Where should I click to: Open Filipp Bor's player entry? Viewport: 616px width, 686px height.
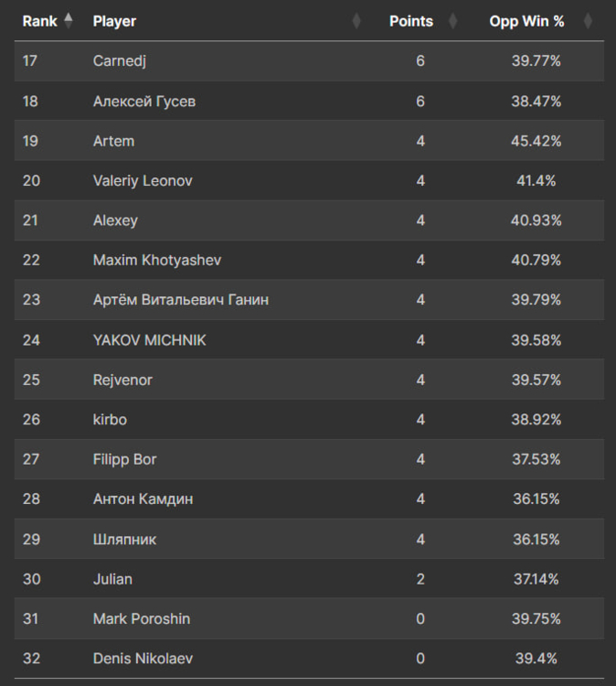[125, 459]
